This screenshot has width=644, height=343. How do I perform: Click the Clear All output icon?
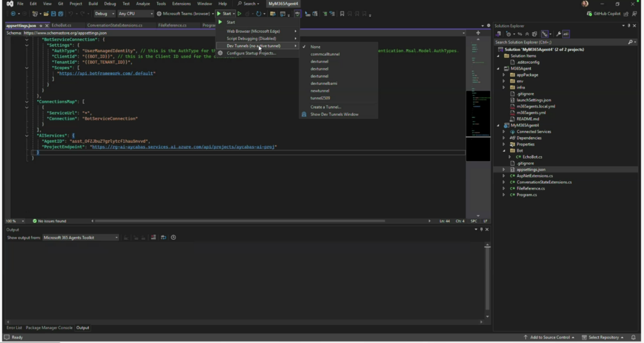[153, 237]
